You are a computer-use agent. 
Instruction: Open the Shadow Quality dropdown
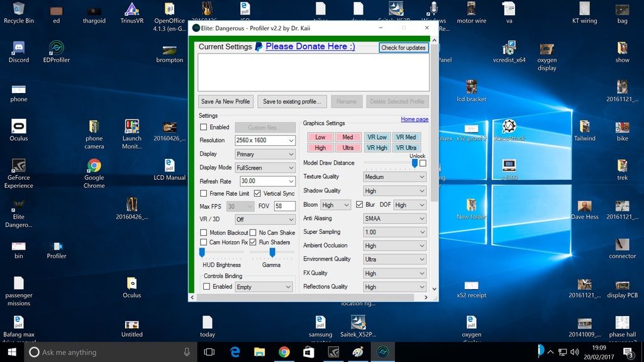coord(395,191)
